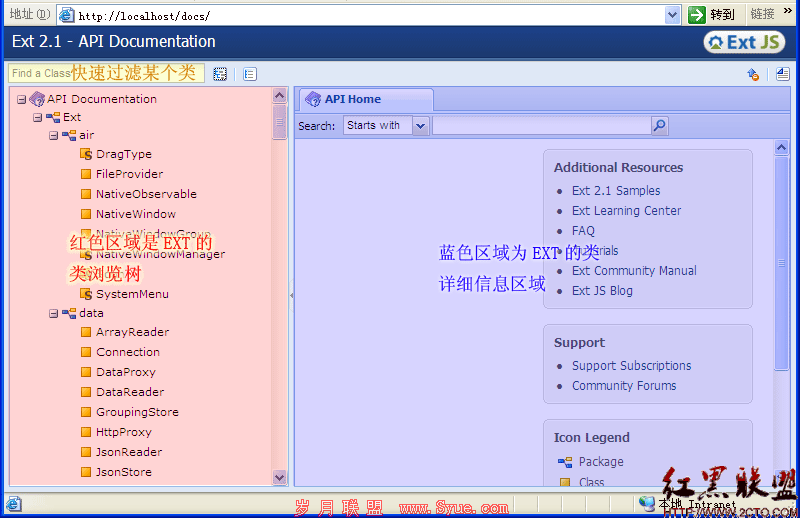
Task: Click the Collapse All tree icon
Action: click(x=249, y=74)
